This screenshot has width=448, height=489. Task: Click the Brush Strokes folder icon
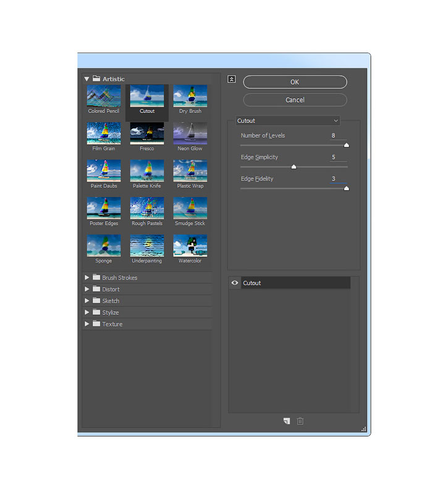[96, 277]
